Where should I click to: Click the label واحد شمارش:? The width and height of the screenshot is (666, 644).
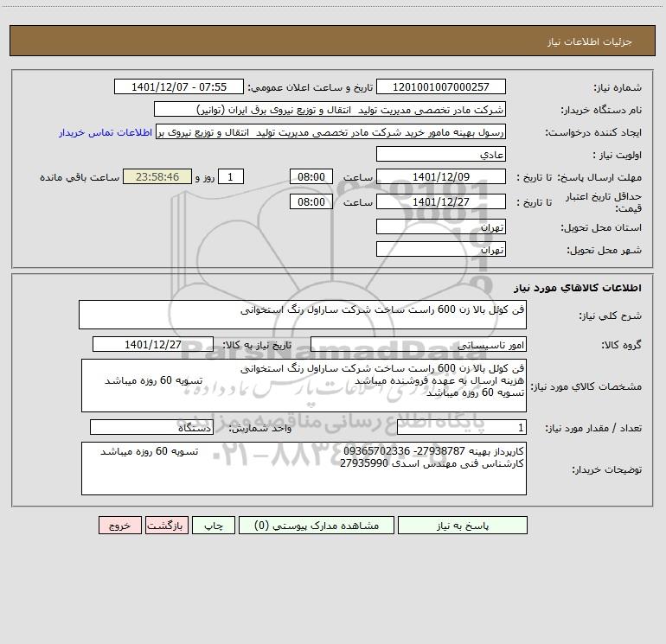coord(260,429)
